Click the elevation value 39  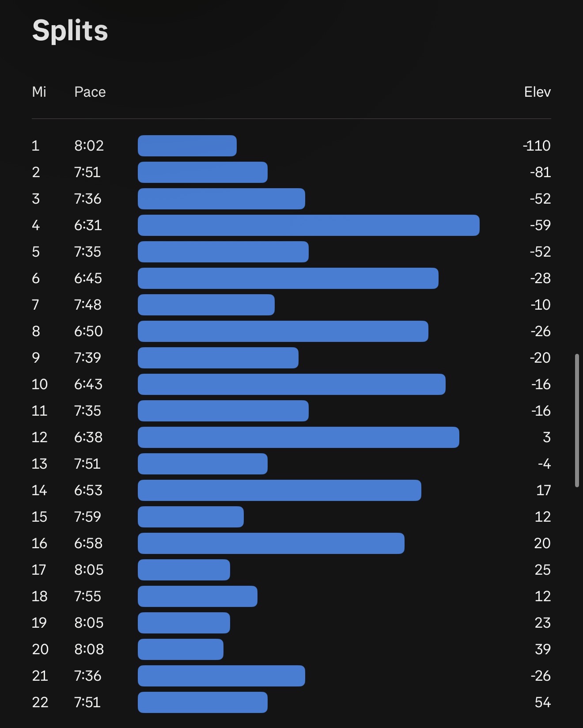tap(542, 649)
